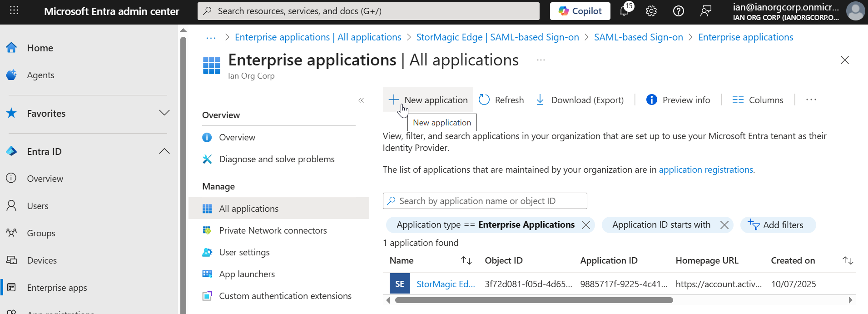
Task: Click the table scrollbar right arrow
Action: click(x=850, y=300)
